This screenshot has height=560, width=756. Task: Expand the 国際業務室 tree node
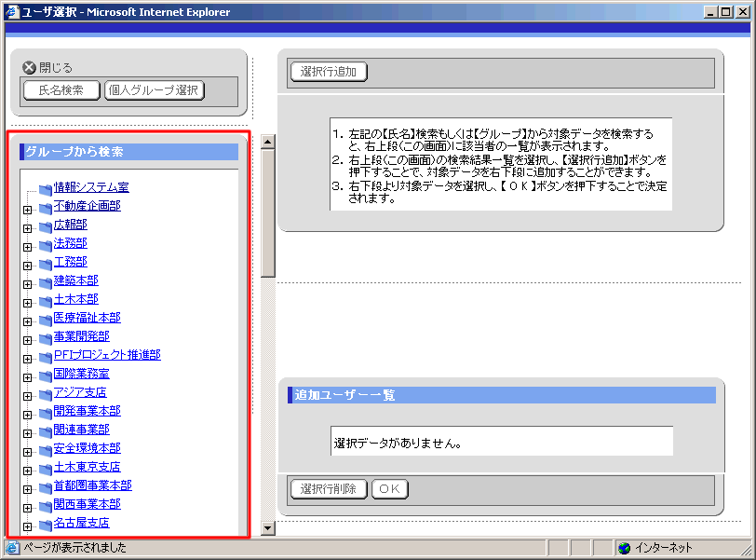pyautogui.click(x=28, y=377)
